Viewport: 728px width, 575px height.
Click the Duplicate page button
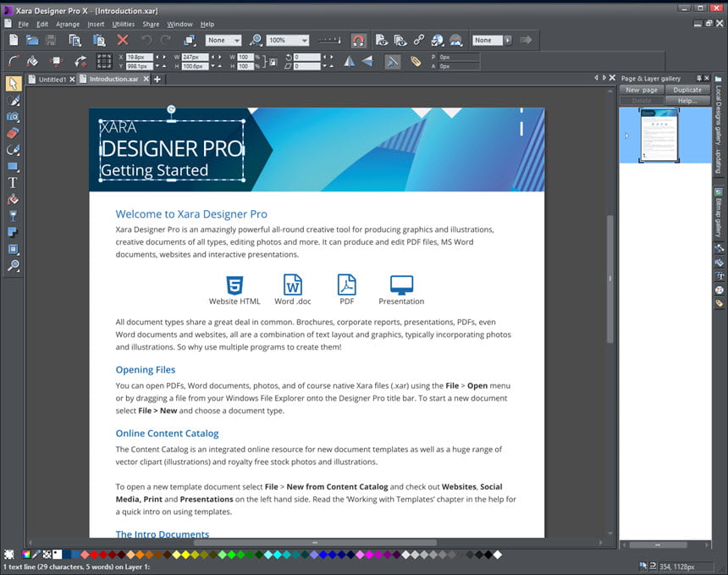(687, 90)
